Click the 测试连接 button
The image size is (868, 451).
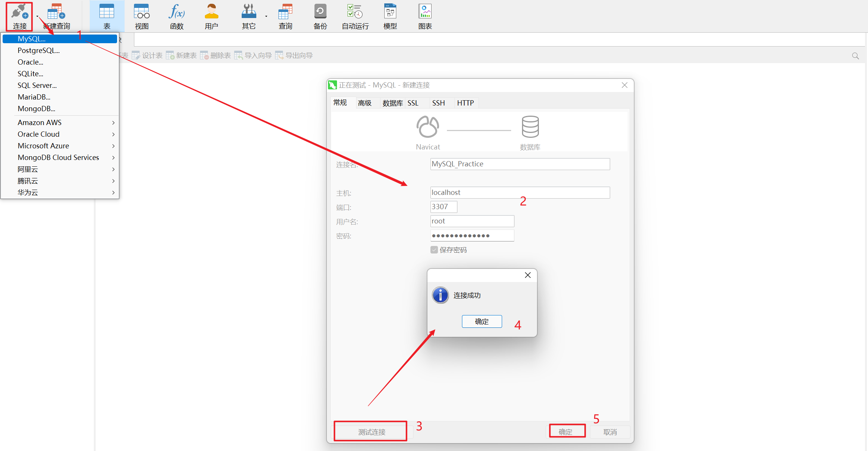(372, 432)
